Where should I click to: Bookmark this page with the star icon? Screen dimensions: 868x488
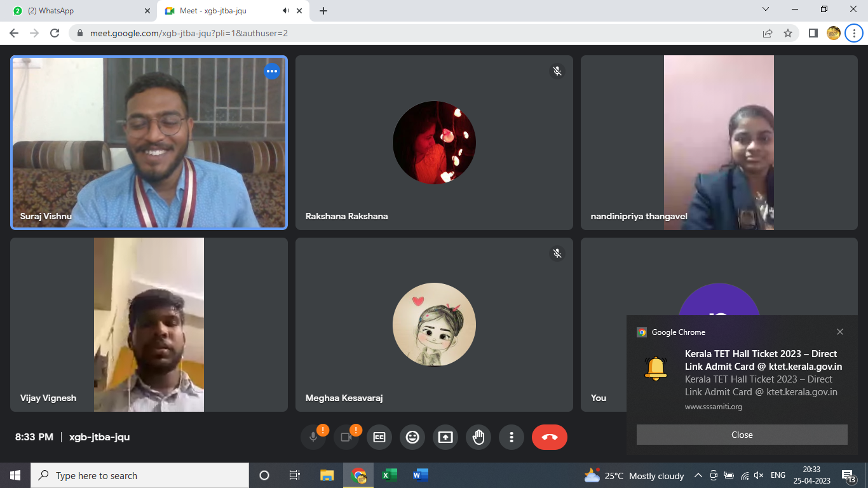pos(788,33)
